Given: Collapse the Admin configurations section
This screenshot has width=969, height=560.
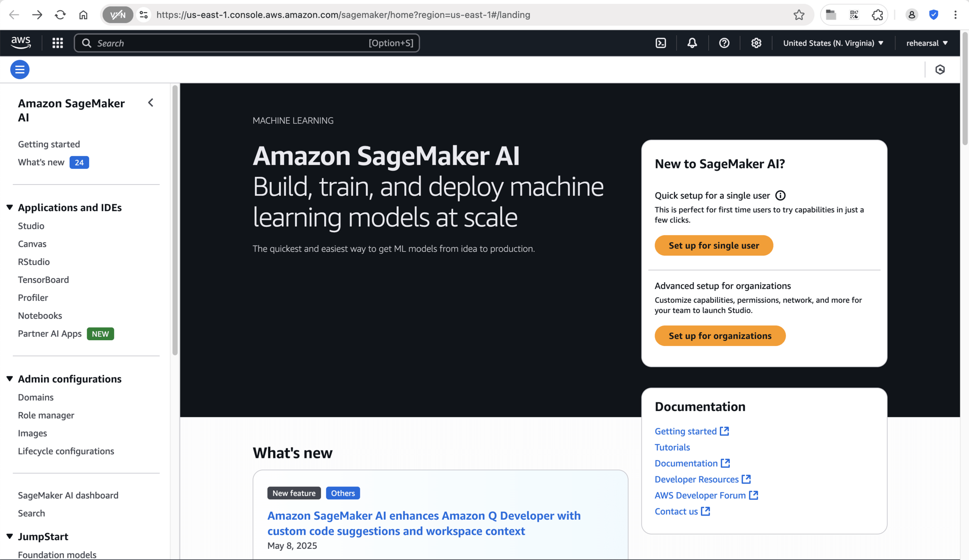Looking at the screenshot, I should pyautogui.click(x=10, y=379).
